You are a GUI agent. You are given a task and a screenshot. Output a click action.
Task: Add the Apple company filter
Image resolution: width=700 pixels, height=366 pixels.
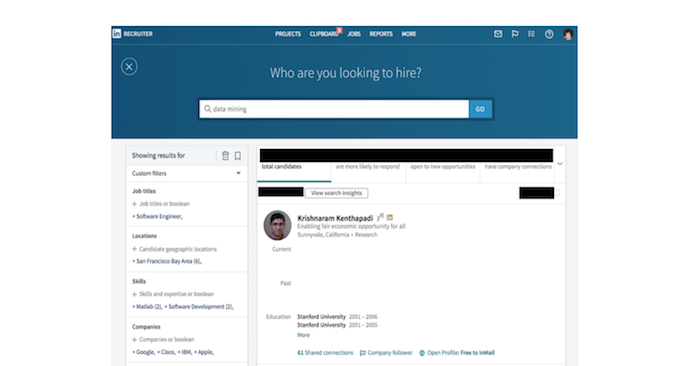[204, 352]
